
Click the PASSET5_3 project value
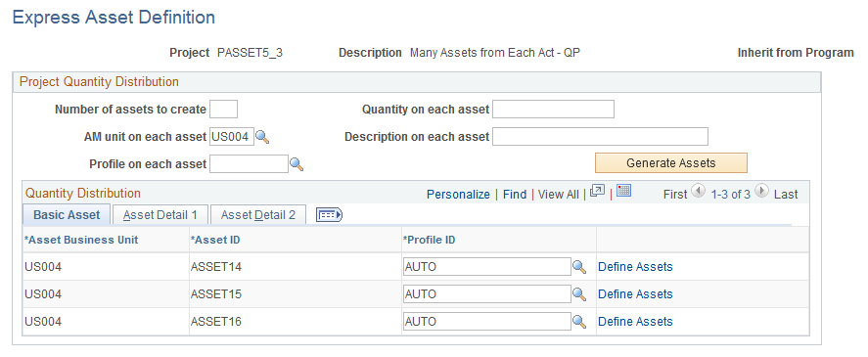[x=251, y=53]
